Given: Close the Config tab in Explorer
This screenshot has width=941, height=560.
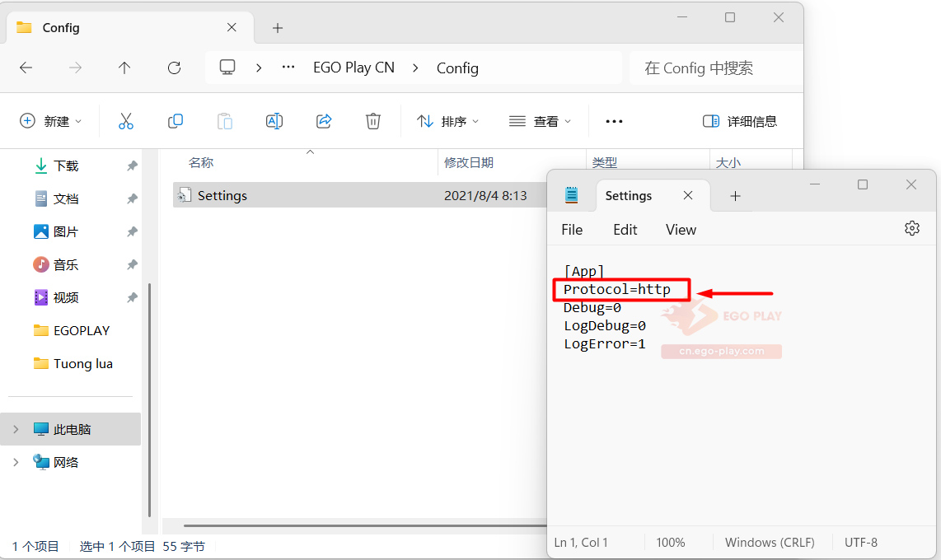Looking at the screenshot, I should (232, 27).
